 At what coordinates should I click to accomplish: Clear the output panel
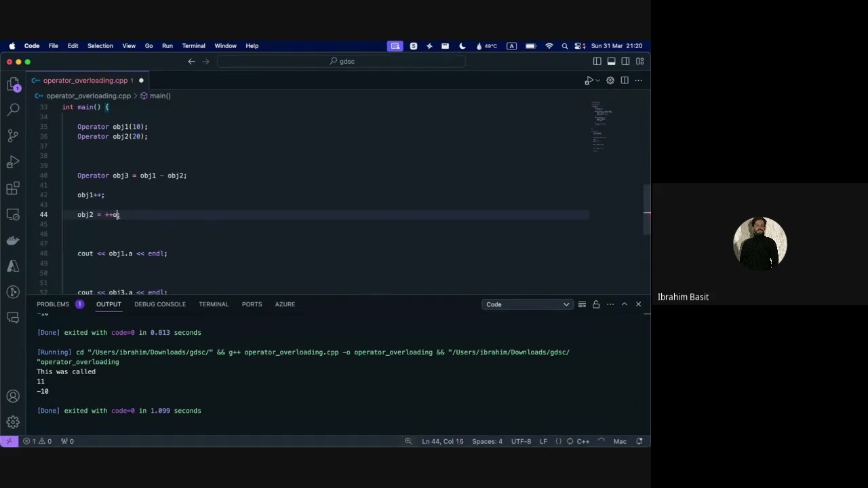click(582, 304)
